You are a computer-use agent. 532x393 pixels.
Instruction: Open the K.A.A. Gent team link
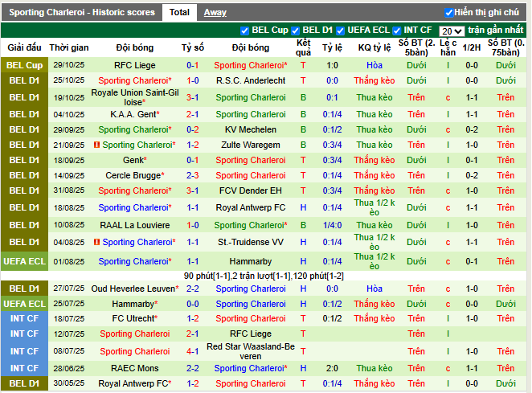pyautogui.click(x=133, y=115)
